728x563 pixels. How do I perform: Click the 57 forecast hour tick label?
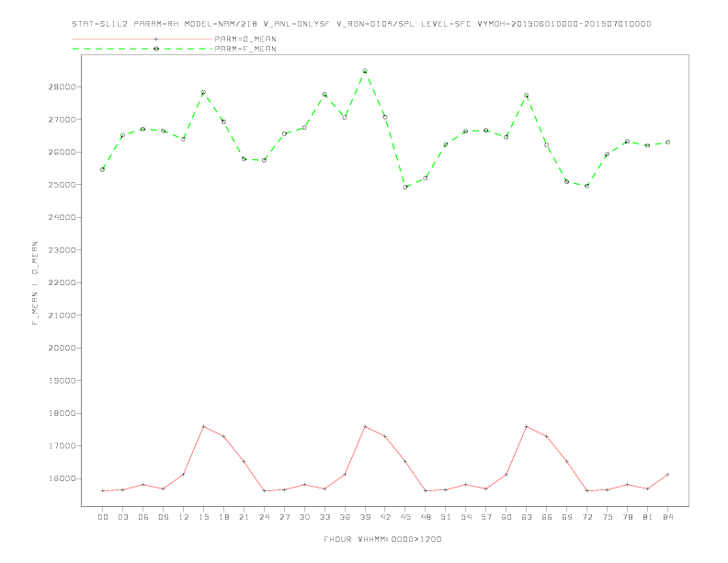click(486, 517)
